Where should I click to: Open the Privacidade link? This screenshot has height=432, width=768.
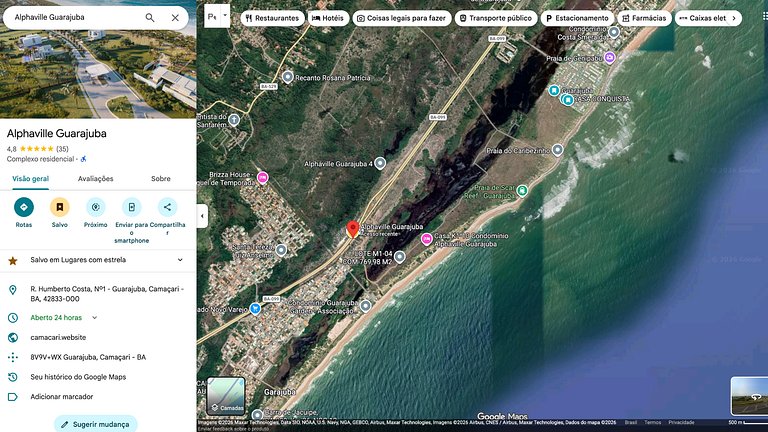[681, 422]
